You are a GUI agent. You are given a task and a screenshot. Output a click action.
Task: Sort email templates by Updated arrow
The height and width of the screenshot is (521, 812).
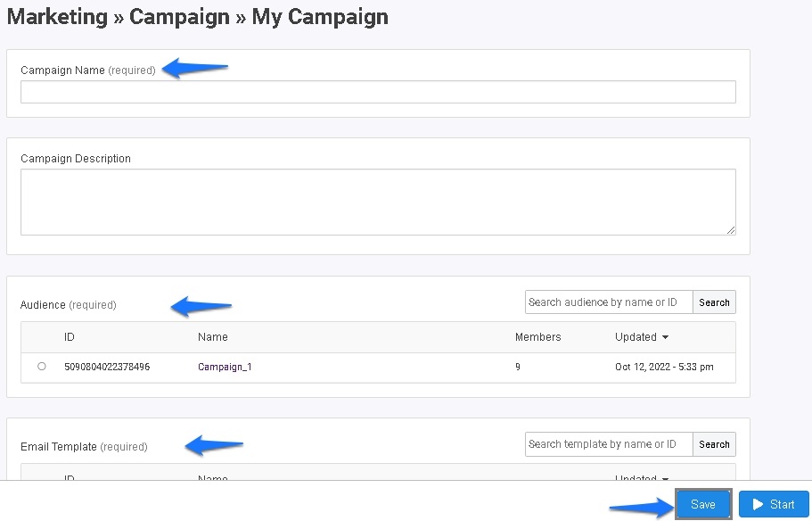(666, 478)
